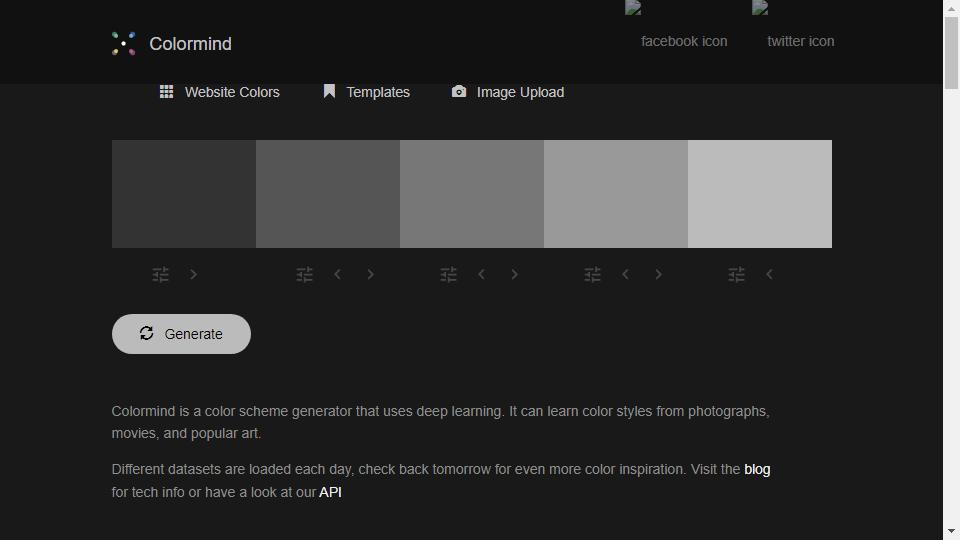Move first swatch color right
The image size is (960, 540).
pos(193,274)
